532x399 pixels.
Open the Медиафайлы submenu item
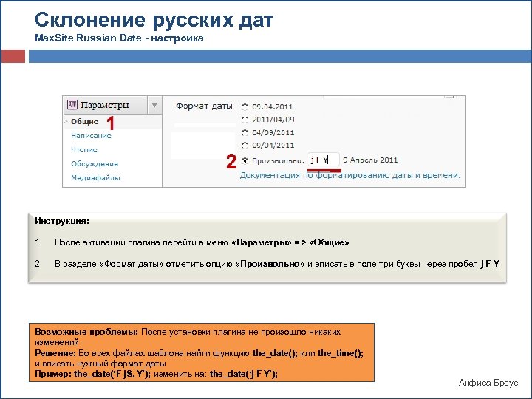coord(95,178)
